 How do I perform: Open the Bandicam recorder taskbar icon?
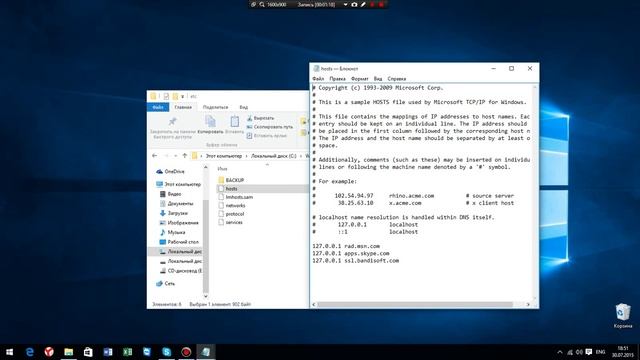(x=186, y=352)
